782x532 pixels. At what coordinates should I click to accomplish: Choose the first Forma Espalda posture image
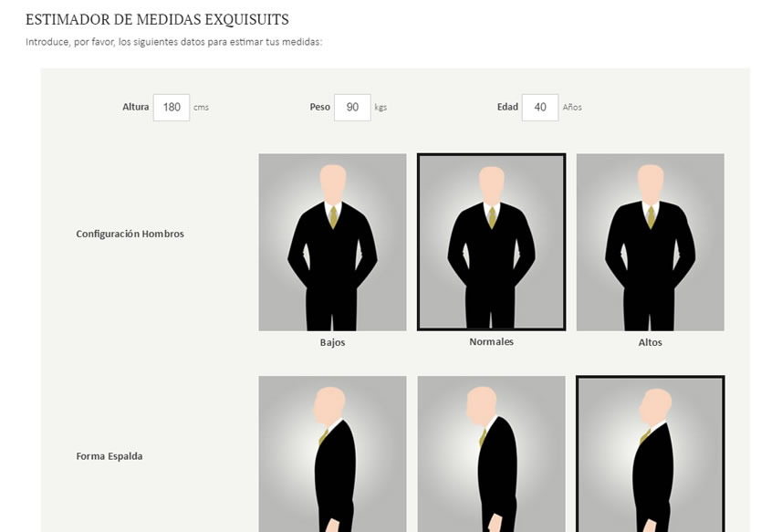click(333, 454)
